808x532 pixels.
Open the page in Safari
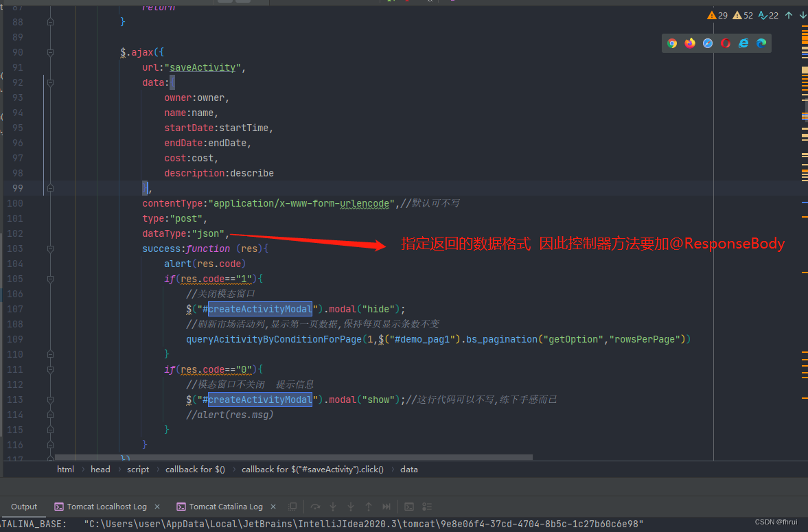coord(707,43)
